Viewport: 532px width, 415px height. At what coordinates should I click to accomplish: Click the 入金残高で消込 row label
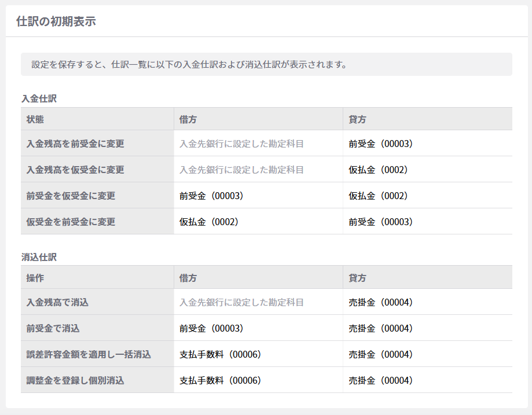coord(57,302)
